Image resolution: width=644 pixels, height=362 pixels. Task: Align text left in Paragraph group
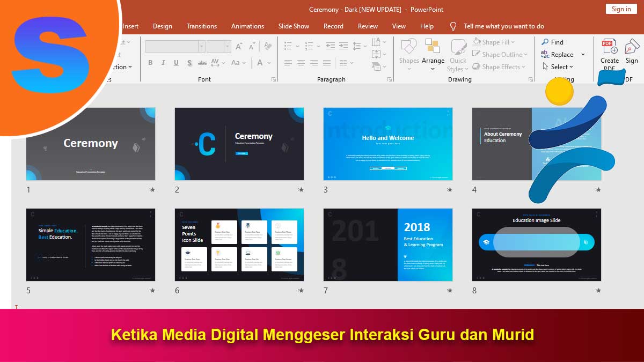point(288,63)
